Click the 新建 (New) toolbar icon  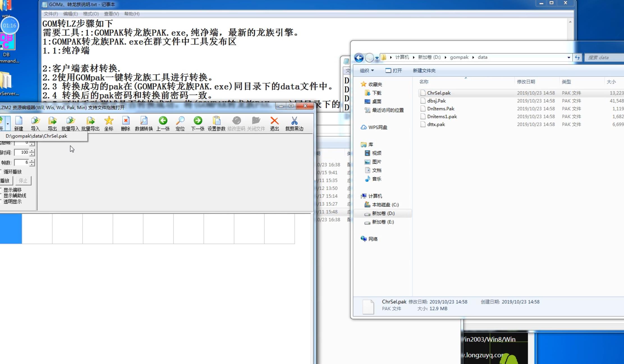[19, 124]
